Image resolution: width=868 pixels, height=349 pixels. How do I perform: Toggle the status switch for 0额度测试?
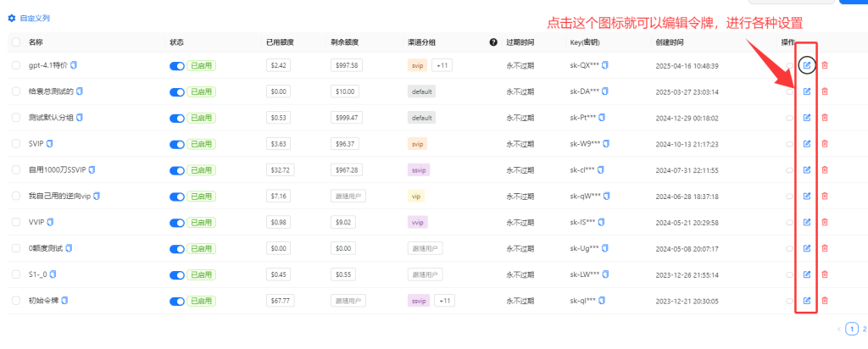pyautogui.click(x=176, y=248)
